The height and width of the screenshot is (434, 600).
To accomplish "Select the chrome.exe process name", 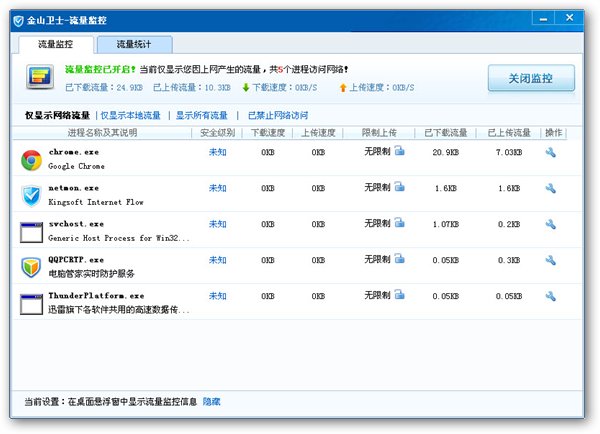I will pyautogui.click(x=74, y=152).
